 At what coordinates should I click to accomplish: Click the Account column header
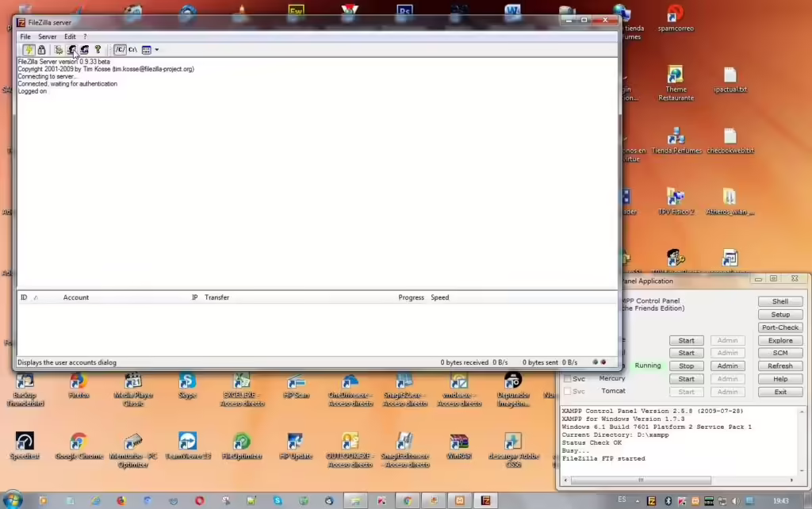coord(76,297)
